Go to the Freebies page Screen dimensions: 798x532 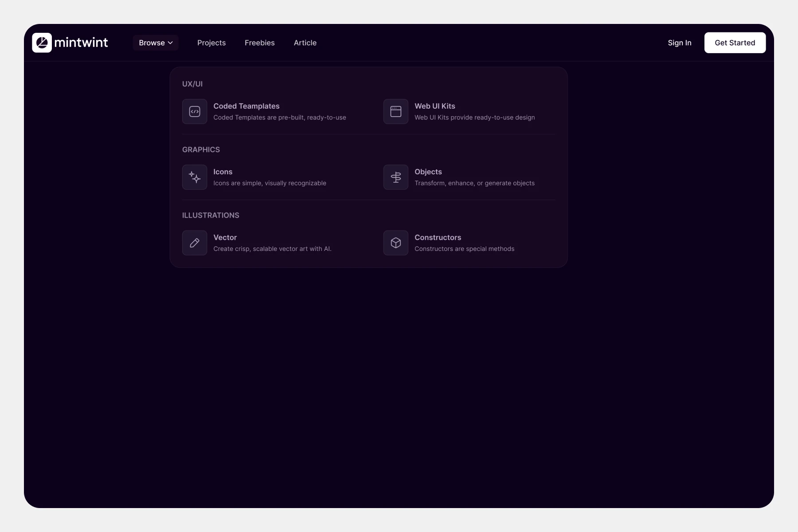point(259,43)
